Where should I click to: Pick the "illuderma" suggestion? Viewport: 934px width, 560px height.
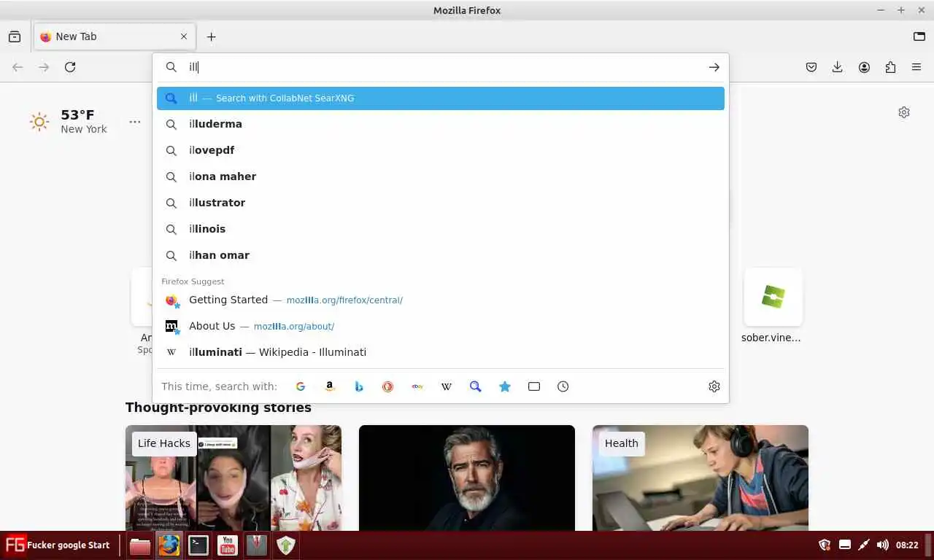pos(441,124)
